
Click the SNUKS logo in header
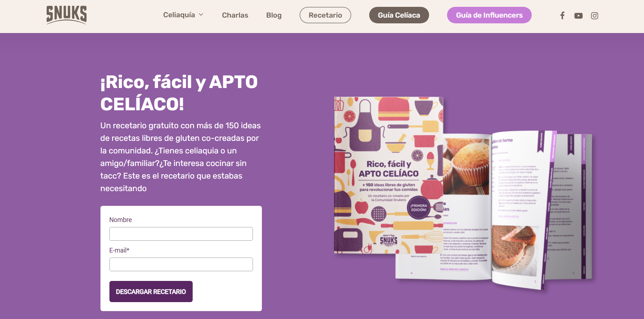pos(67,15)
